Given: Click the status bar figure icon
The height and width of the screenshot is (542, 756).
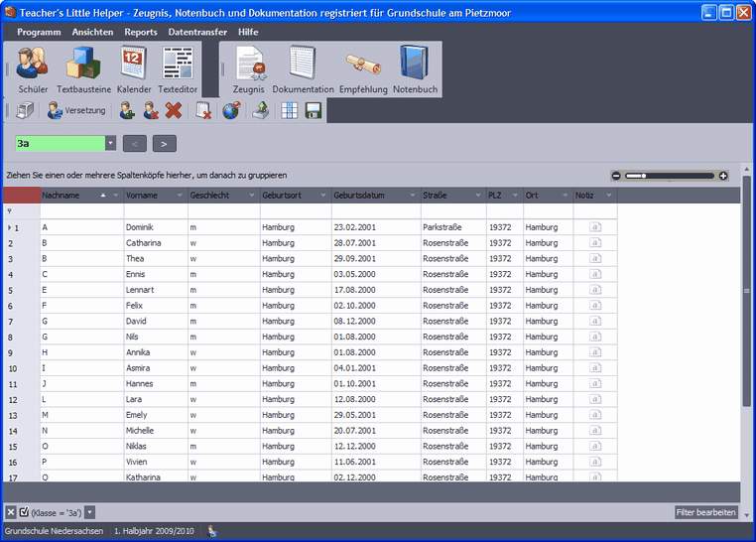Looking at the screenshot, I should point(212,531).
